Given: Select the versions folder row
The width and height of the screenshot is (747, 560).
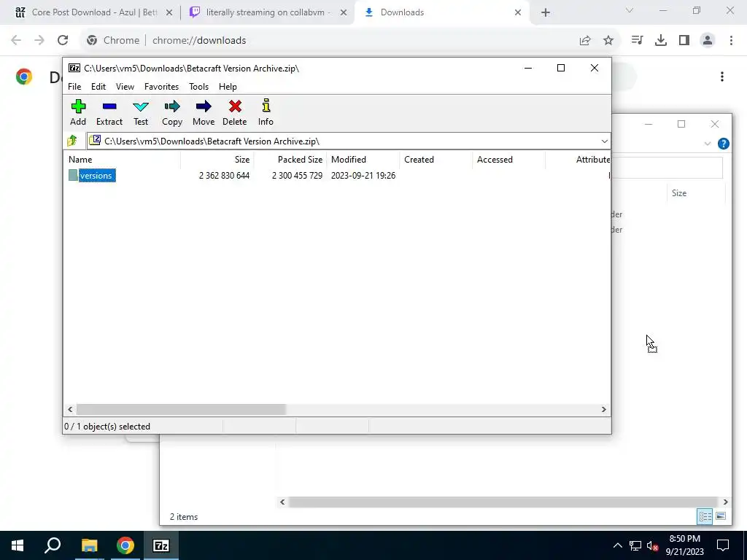Looking at the screenshot, I should [x=337, y=175].
